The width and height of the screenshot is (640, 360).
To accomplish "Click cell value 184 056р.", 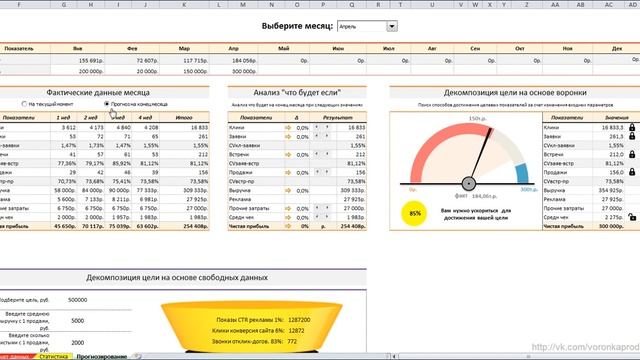I will [244, 60].
